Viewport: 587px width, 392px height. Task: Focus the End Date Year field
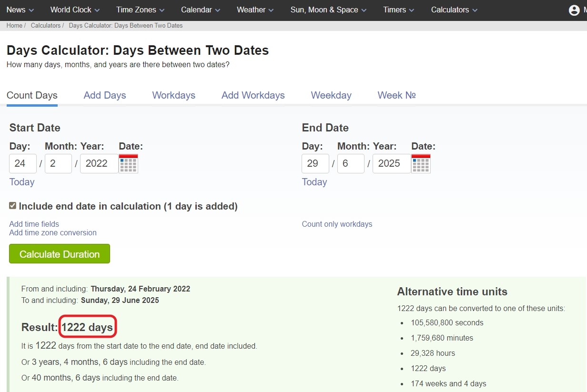[x=392, y=163]
